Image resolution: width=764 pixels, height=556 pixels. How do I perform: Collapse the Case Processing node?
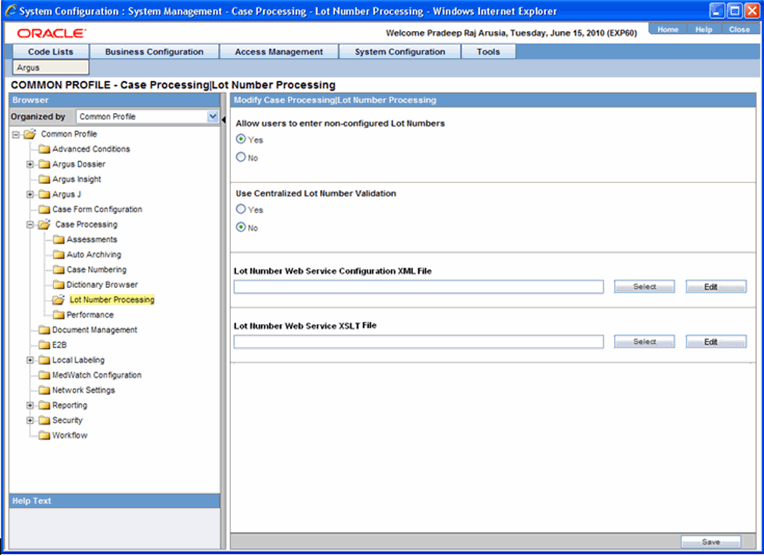tap(30, 225)
